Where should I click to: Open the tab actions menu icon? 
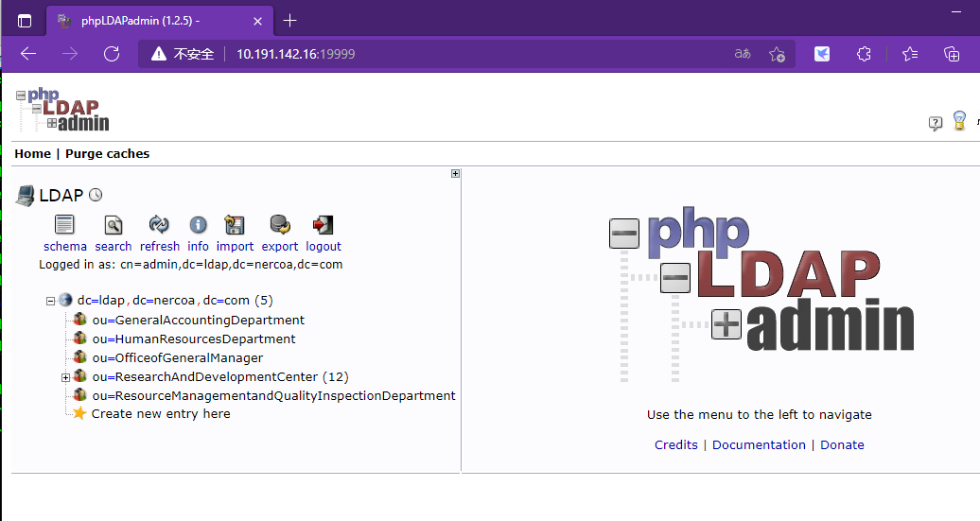click(25, 21)
